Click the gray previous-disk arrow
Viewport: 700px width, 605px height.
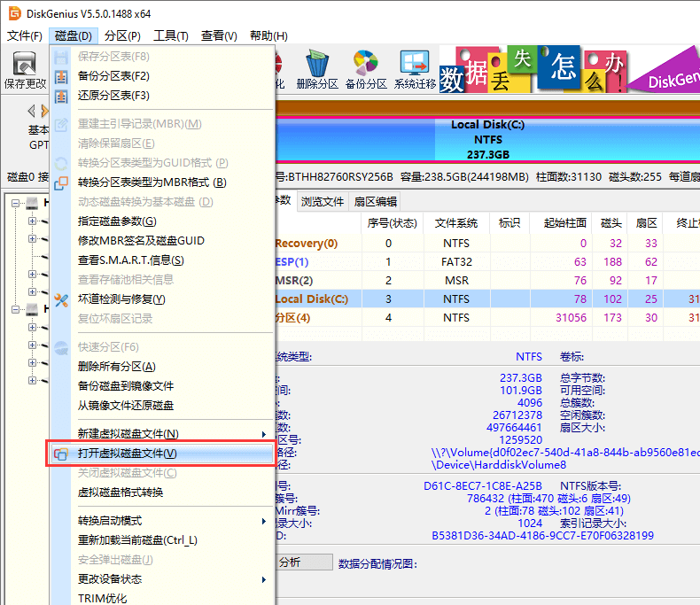tap(31, 110)
